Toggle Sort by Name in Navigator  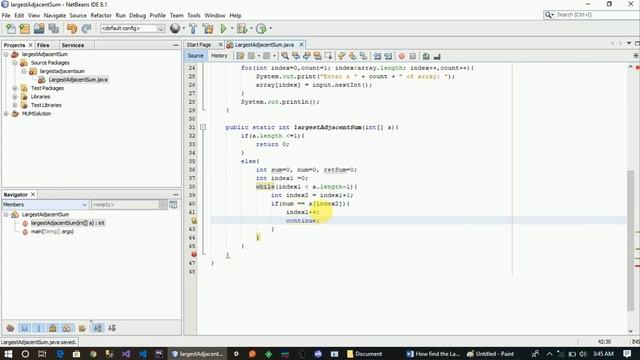pos(98,328)
